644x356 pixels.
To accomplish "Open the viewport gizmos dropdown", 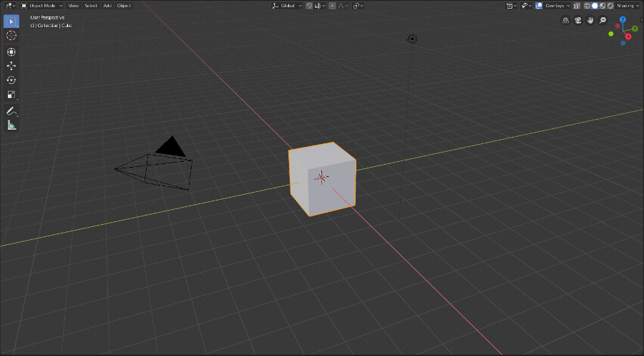I will point(527,6).
